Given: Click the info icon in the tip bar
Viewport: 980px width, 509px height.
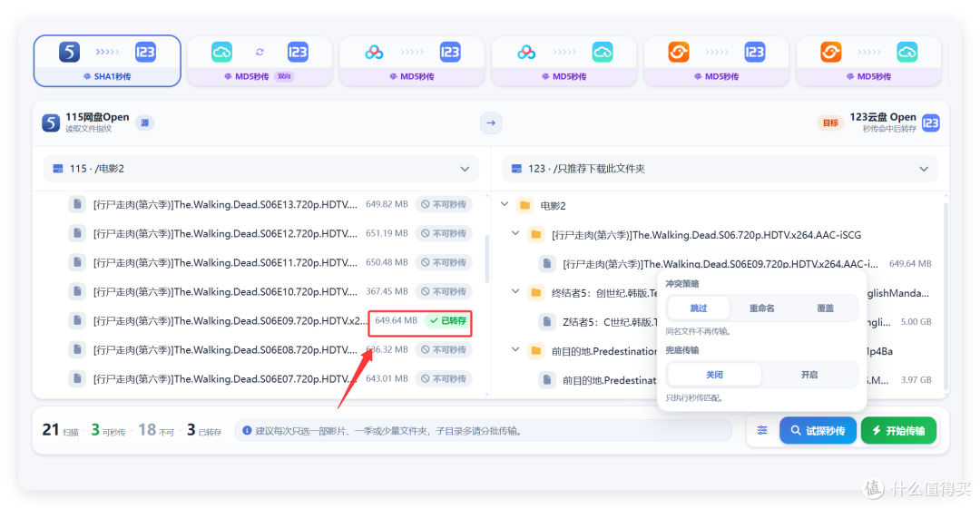Looking at the screenshot, I should coord(247,431).
